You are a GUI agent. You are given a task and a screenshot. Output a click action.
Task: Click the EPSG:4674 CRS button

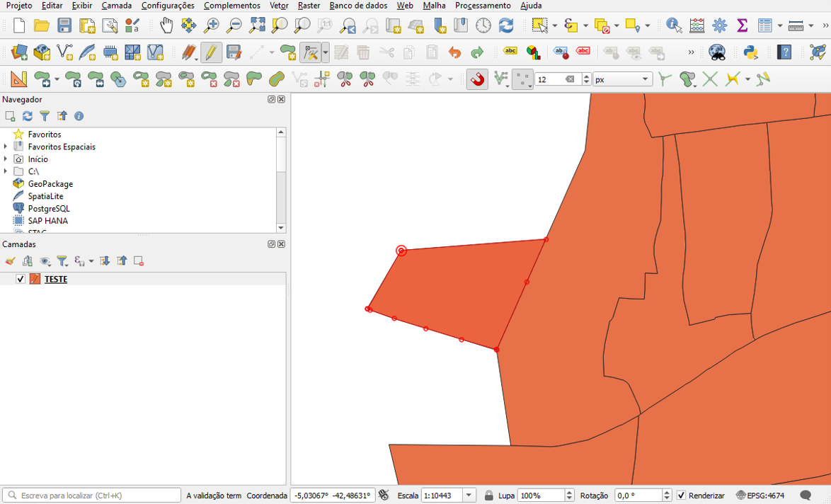pos(760,496)
